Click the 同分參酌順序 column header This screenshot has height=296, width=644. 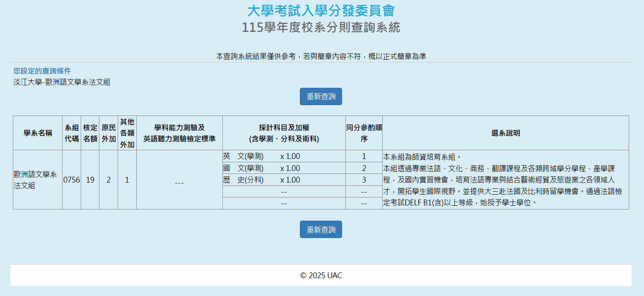tap(364, 133)
